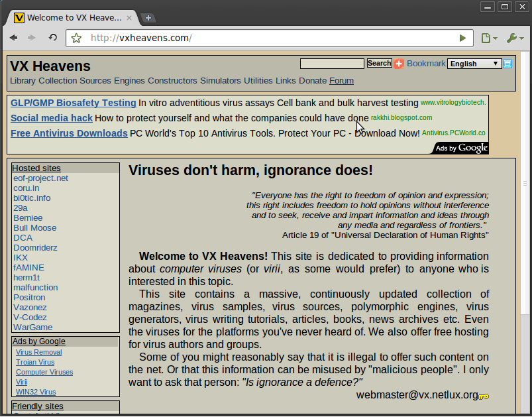Click the Computer Viruses sidebar ad
Image resolution: width=532 pixels, height=417 pixels.
44,372
